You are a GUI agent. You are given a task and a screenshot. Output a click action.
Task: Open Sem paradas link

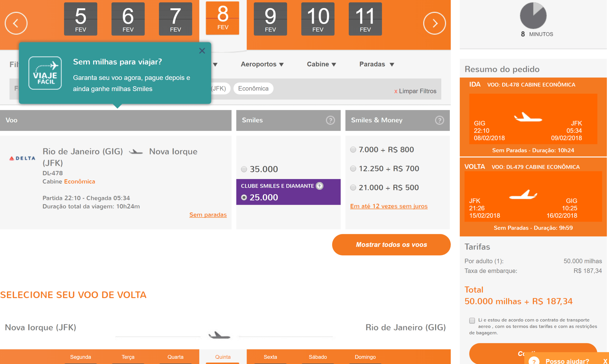click(x=208, y=215)
